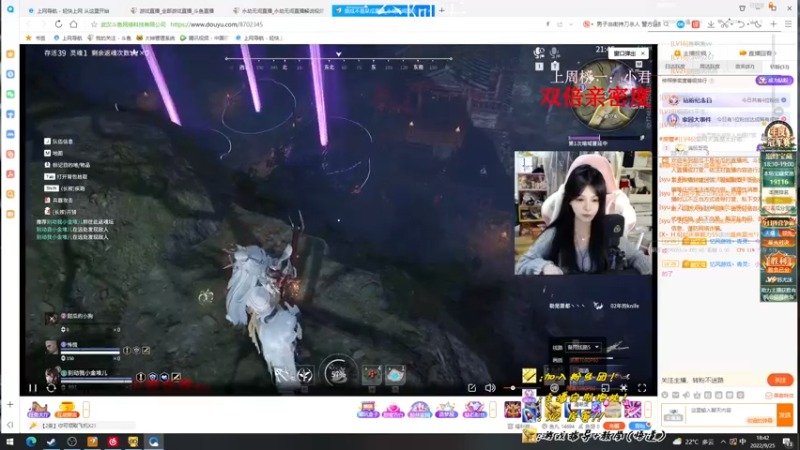Screen dimensions: 800x450
Task: Go back in browser navigation
Action: click(29, 24)
